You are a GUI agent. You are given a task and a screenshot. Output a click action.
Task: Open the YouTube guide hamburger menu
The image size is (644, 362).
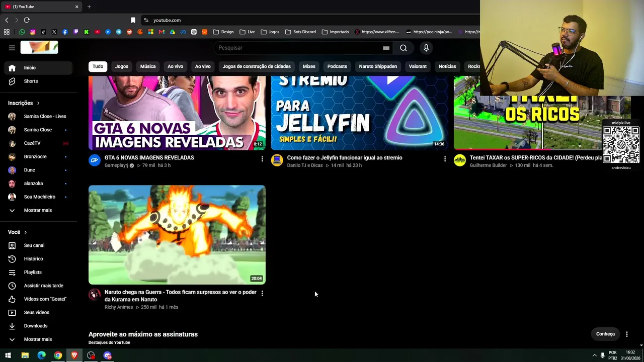click(x=12, y=48)
